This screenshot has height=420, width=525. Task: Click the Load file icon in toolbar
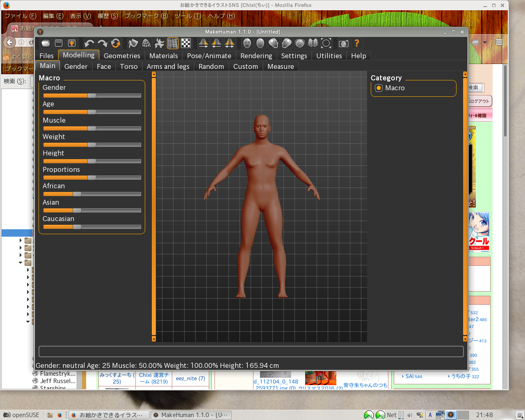tap(46, 43)
